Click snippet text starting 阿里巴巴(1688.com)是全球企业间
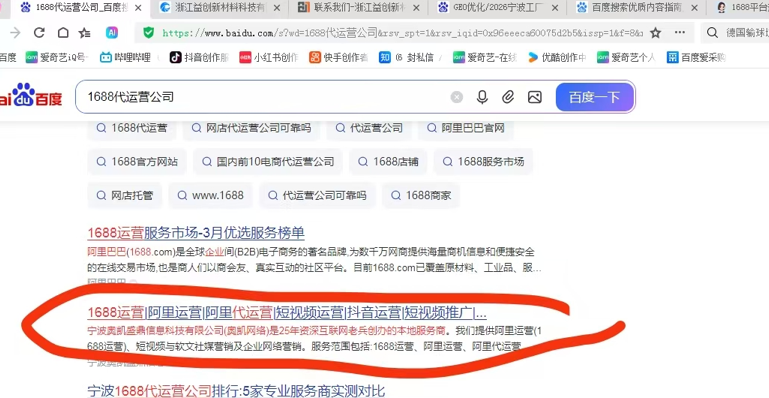Viewport: 769px width, 398px height. point(314,260)
